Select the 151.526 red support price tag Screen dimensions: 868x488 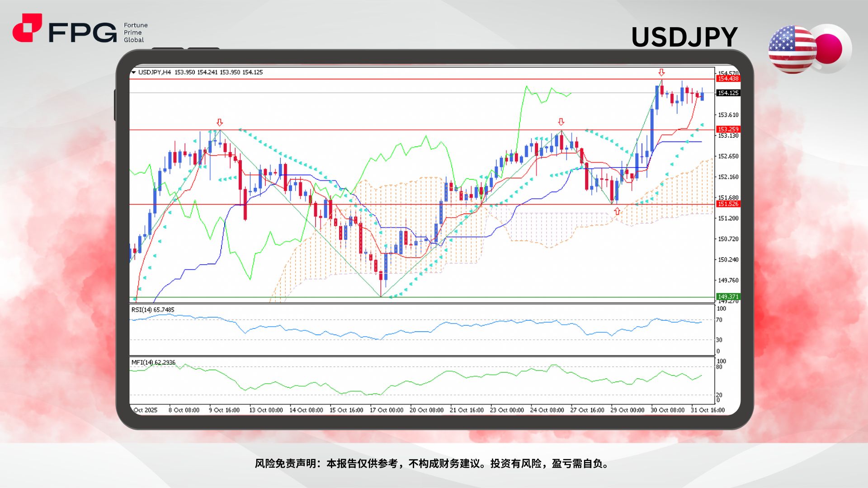coord(728,204)
